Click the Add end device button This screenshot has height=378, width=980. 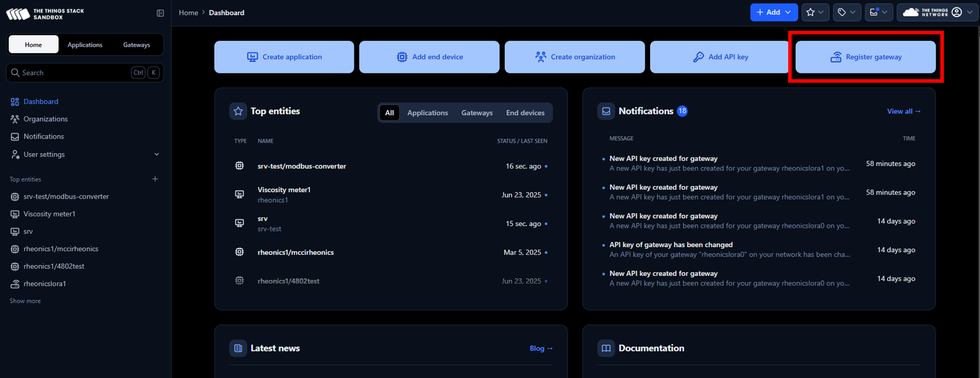[429, 57]
